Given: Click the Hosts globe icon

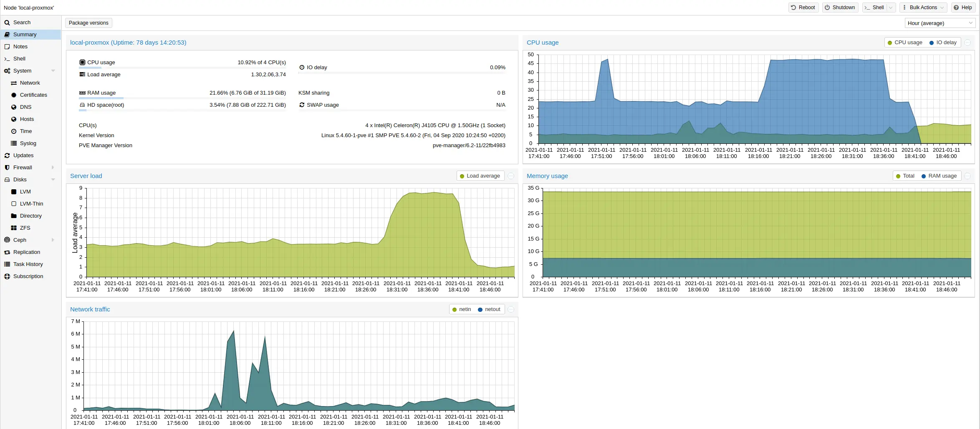Looking at the screenshot, I should point(14,119).
